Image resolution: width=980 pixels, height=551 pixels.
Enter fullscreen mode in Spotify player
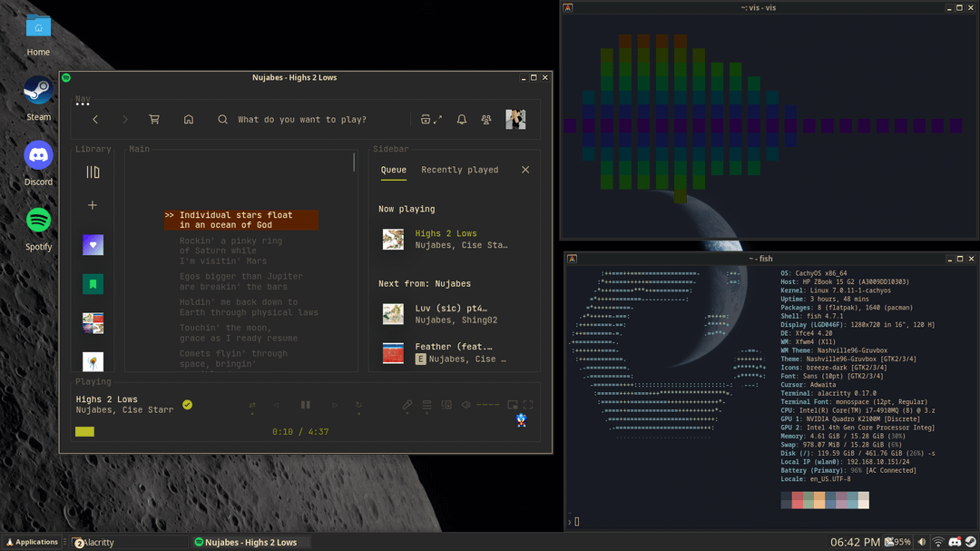point(528,405)
